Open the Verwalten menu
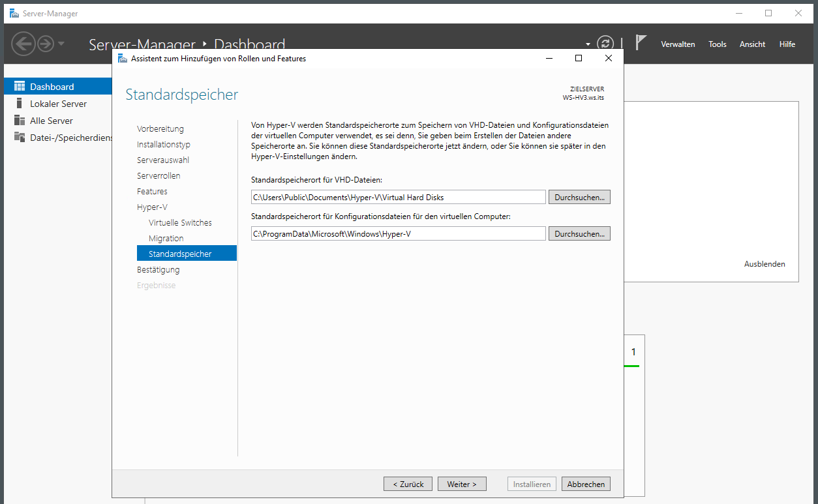This screenshot has width=818, height=504. pyautogui.click(x=678, y=44)
